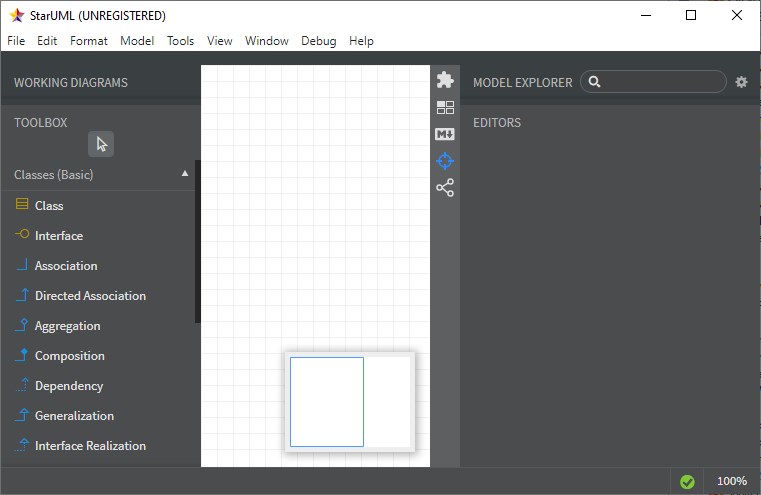This screenshot has width=761, height=495.
Task: Open the Extensions puzzle icon
Action: point(445,80)
